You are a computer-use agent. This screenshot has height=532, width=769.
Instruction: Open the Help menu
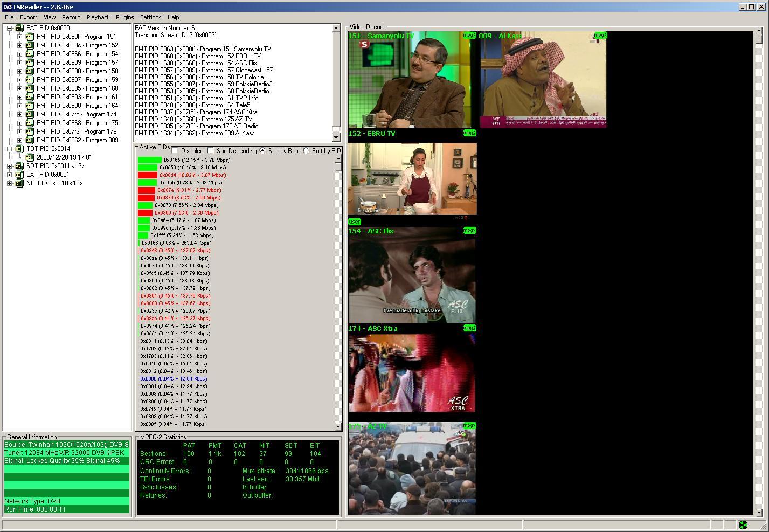tap(173, 17)
